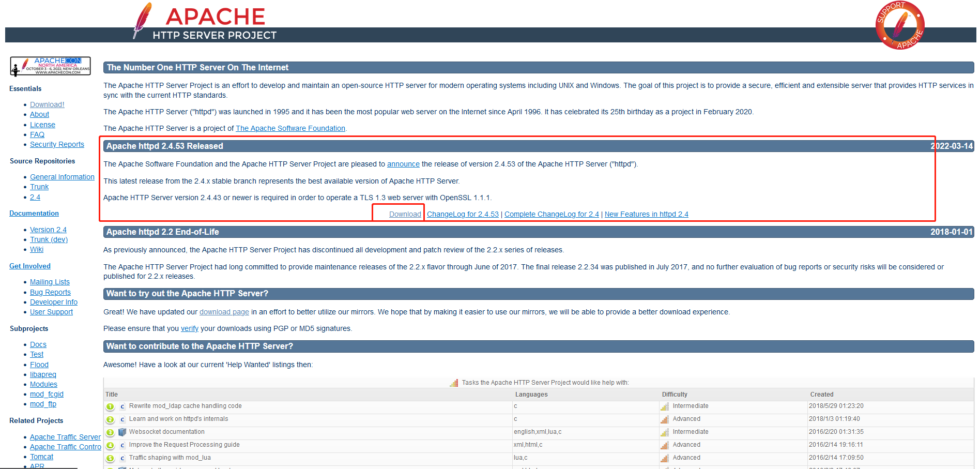Click tasks chart icon above the help table
The height and width of the screenshot is (469, 980).
[x=454, y=383]
